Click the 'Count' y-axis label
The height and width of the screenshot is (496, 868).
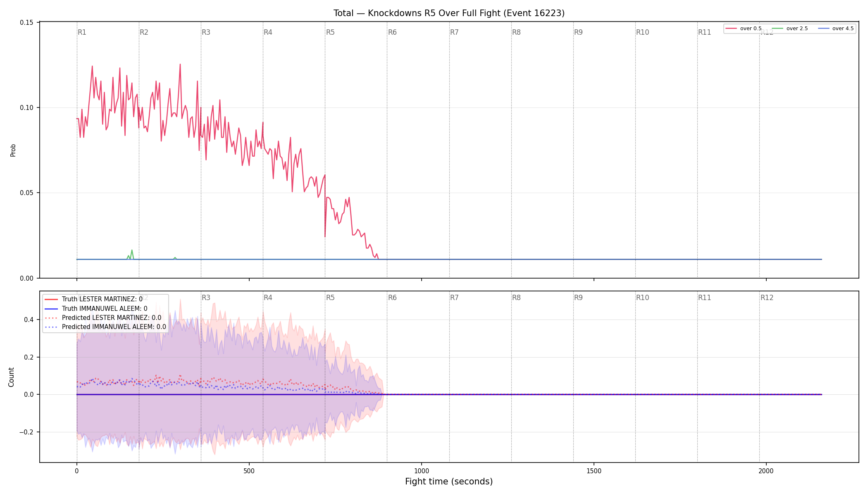point(11,377)
